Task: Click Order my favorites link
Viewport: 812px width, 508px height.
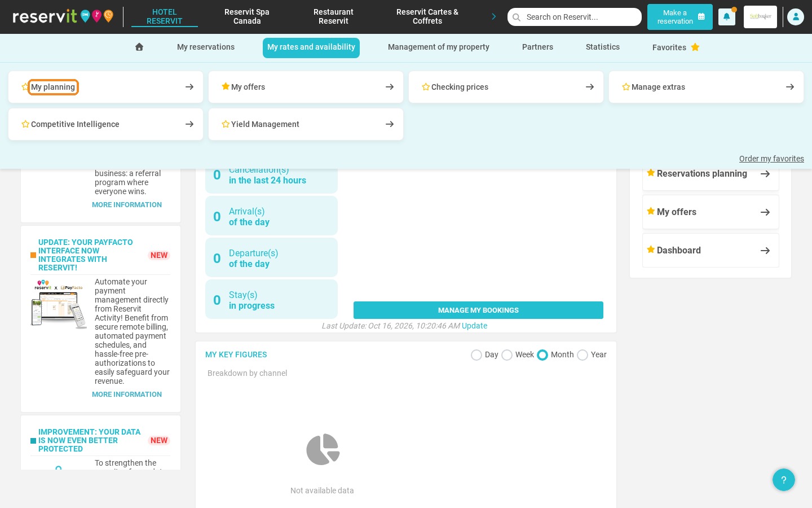Action: [x=771, y=159]
